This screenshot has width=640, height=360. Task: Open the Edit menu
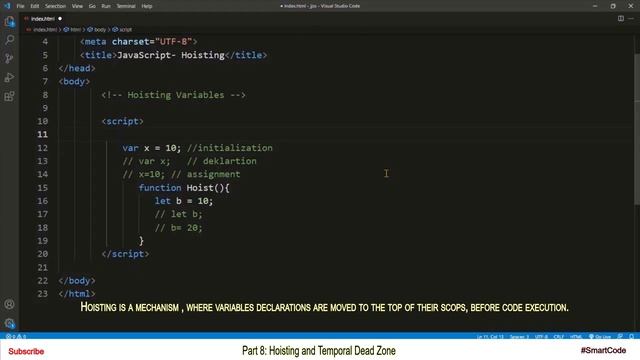[x=35, y=6]
